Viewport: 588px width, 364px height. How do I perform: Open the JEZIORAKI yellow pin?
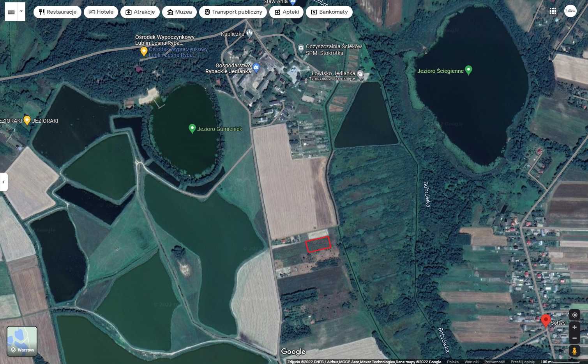coord(27,120)
